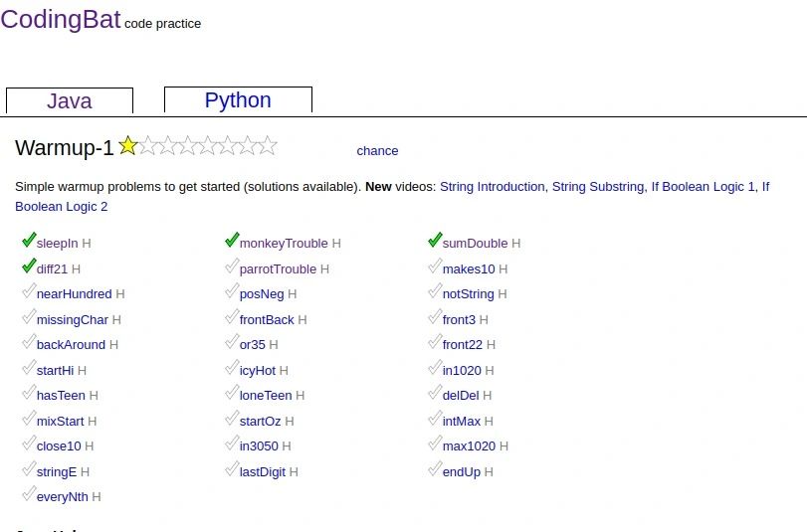
Task: Click the gray checkmark beside icyHot
Action: click(232, 367)
